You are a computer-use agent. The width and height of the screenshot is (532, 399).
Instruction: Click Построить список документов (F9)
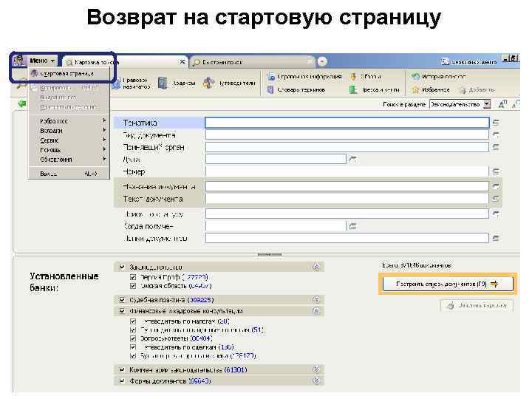coord(447,284)
